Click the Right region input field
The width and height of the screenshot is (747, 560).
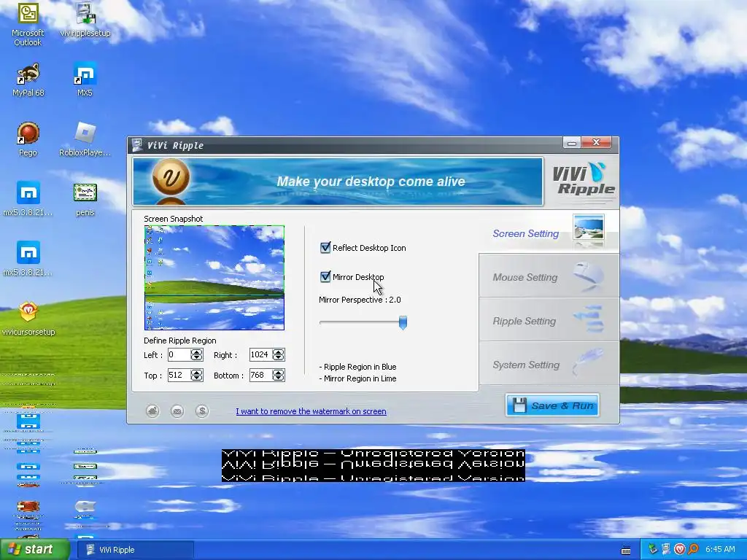[261, 355]
